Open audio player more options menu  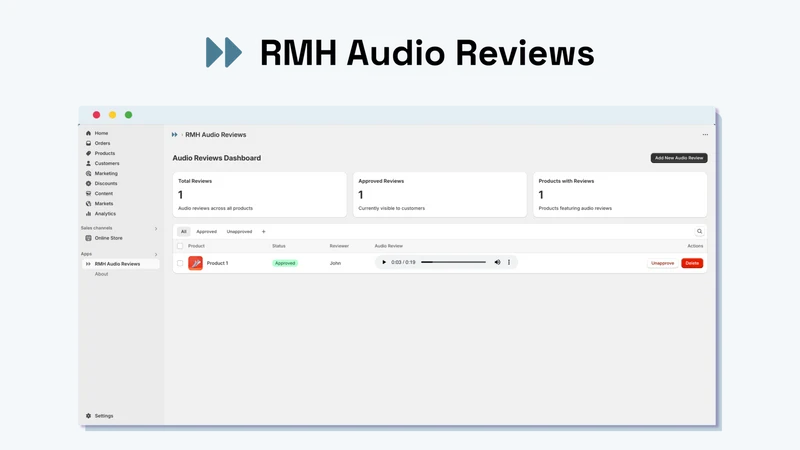(509, 262)
